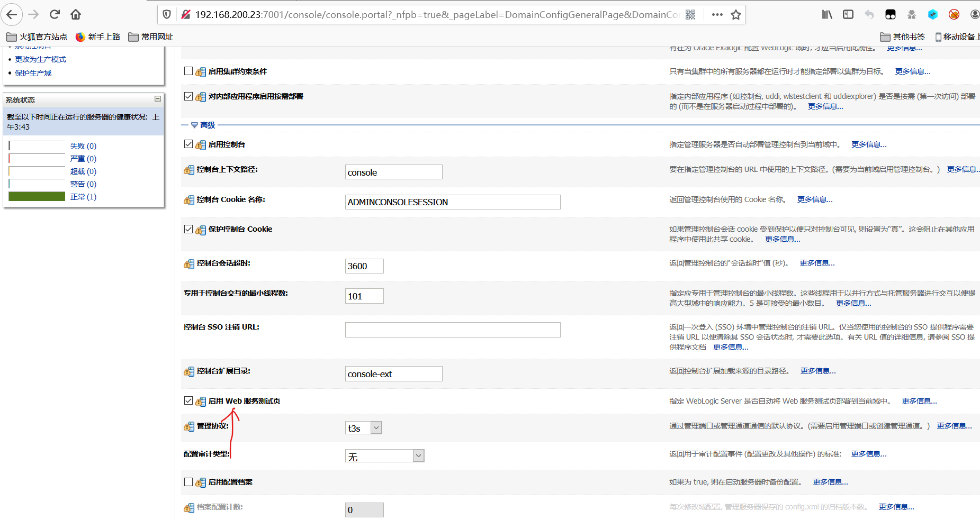980x520 pixels.
Task: Open 其他书签 folder
Action: click(x=903, y=37)
